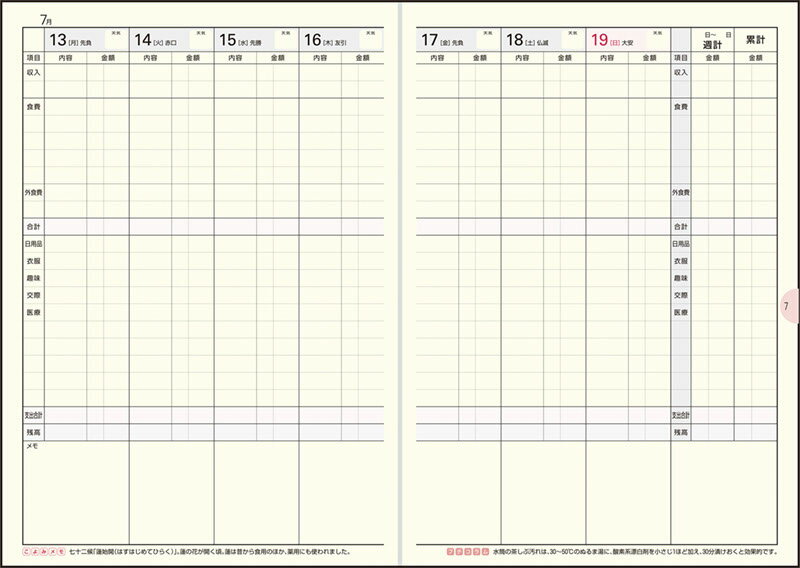Click the 内容 column header under the 18th
This screenshot has height=568, width=800.
click(522, 58)
